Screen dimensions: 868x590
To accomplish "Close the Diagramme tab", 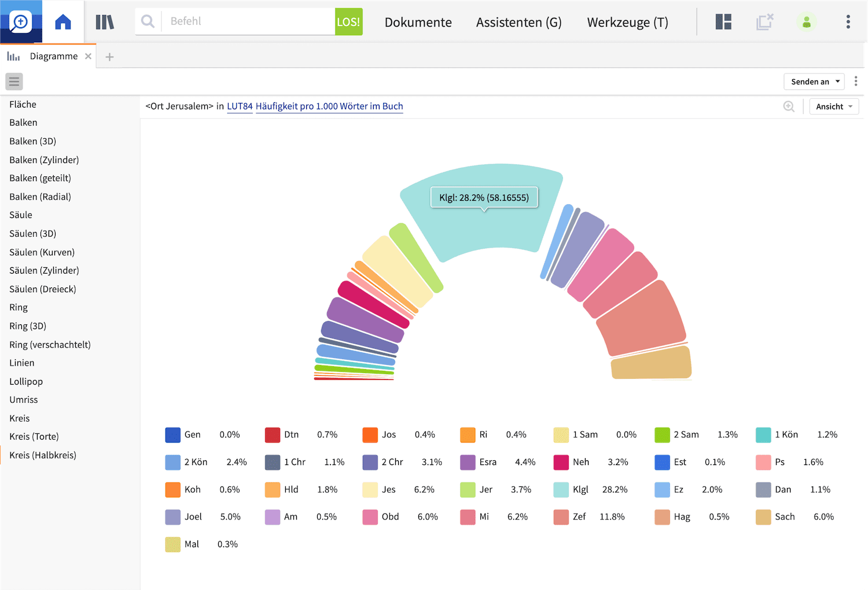I will point(88,56).
